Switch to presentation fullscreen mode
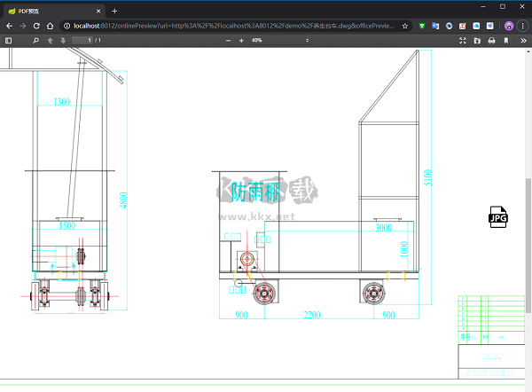Image resolution: width=532 pixels, height=392 pixels. (x=463, y=41)
